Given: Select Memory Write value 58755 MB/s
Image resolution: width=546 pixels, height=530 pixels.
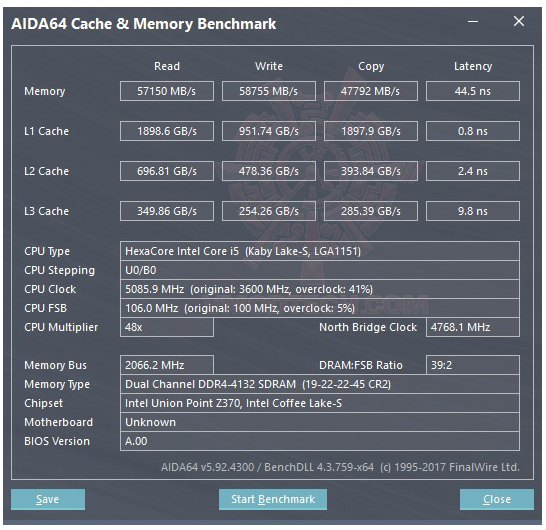Looking at the screenshot, I should pyautogui.click(x=269, y=91).
